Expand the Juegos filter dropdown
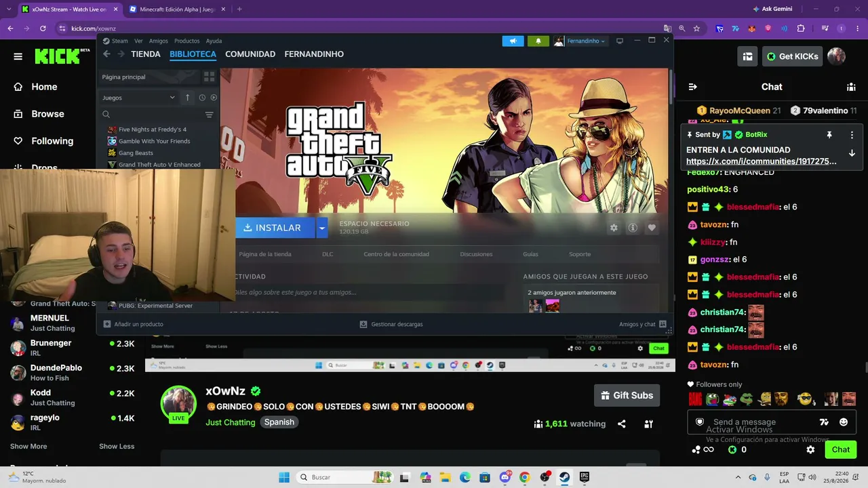The height and width of the screenshot is (488, 868). [x=138, y=98]
